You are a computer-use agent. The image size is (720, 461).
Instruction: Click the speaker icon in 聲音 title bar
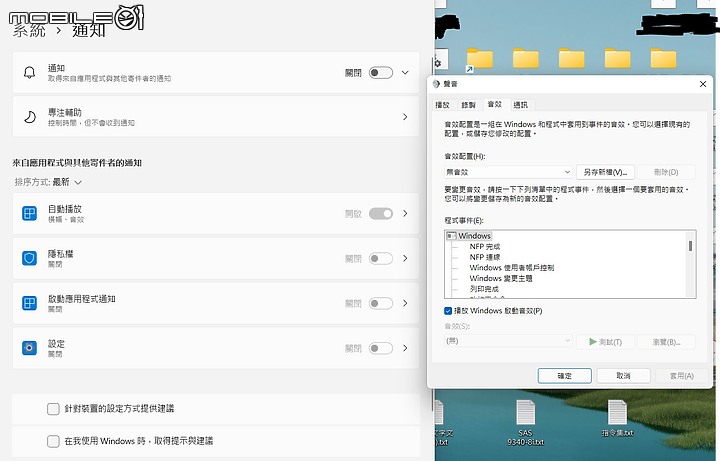tap(436, 84)
